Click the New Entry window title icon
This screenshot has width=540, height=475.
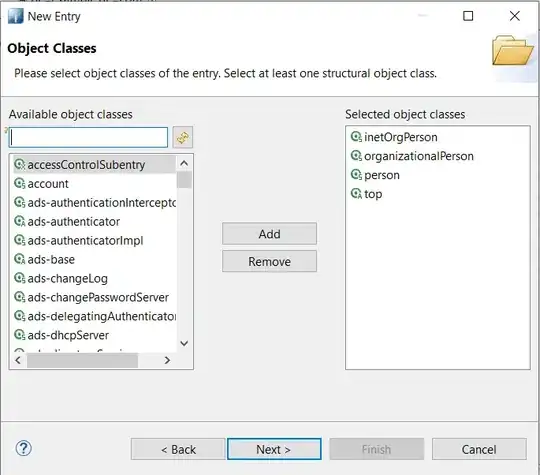tap(15, 16)
